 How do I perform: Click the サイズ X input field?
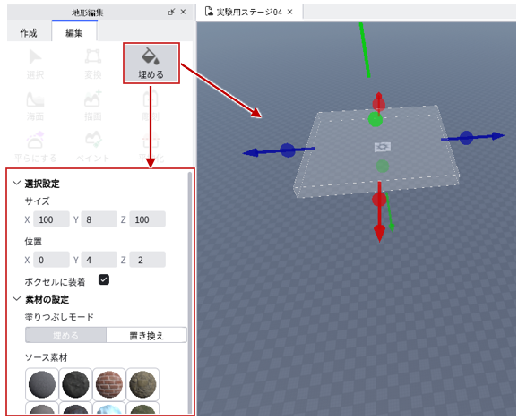[x=51, y=219]
